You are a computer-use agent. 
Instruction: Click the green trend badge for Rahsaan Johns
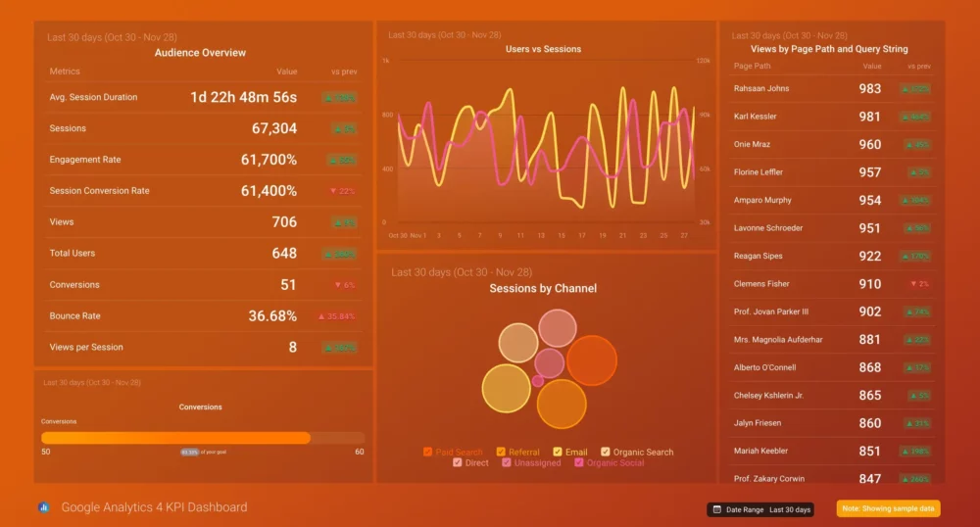915,88
